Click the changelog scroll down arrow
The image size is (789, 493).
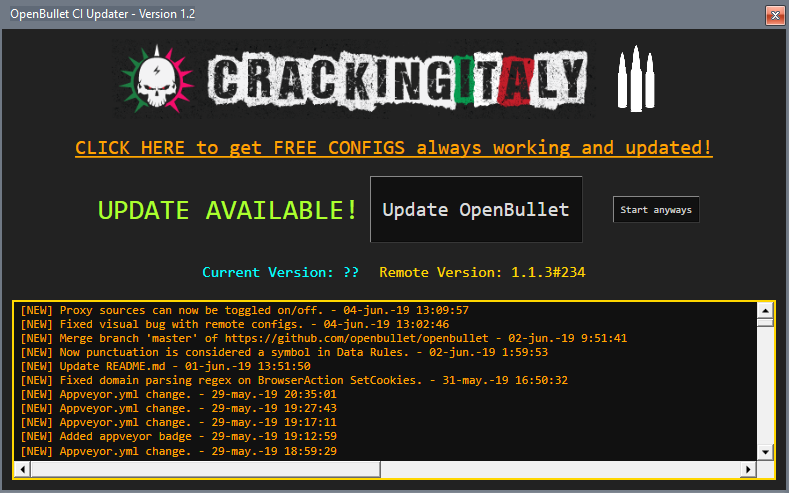[765, 452]
